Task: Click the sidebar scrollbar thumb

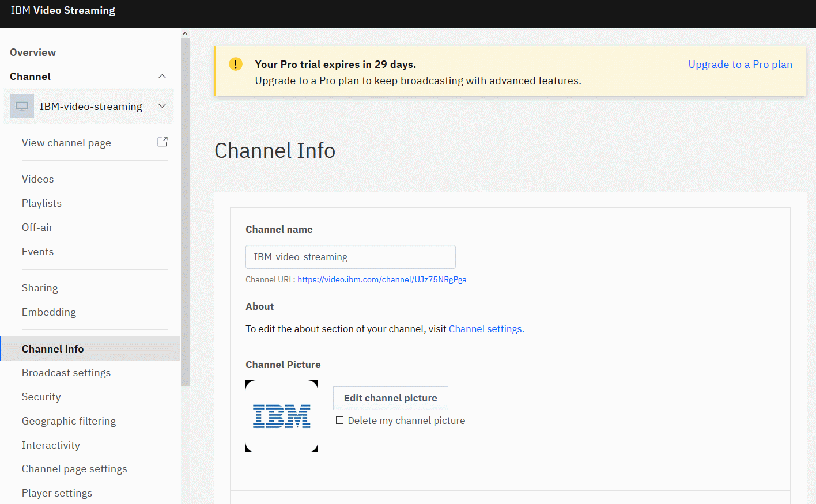Action: [185, 212]
